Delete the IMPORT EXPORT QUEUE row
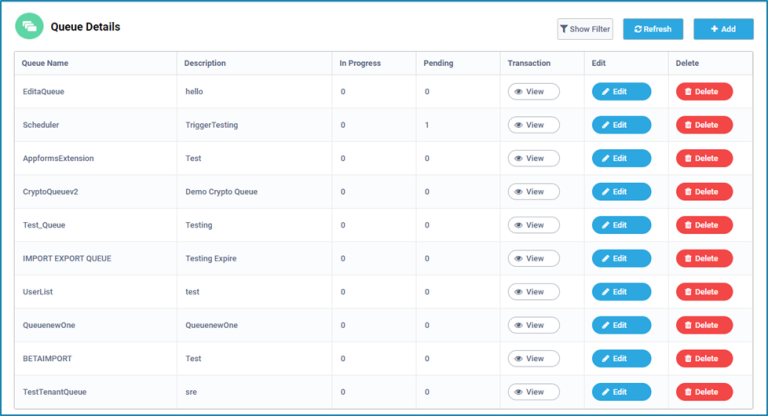 pos(704,258)
